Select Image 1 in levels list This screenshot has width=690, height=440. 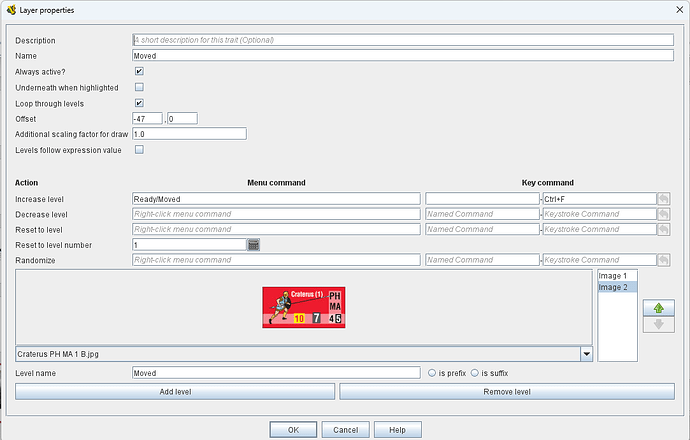[x=617, y=276]
